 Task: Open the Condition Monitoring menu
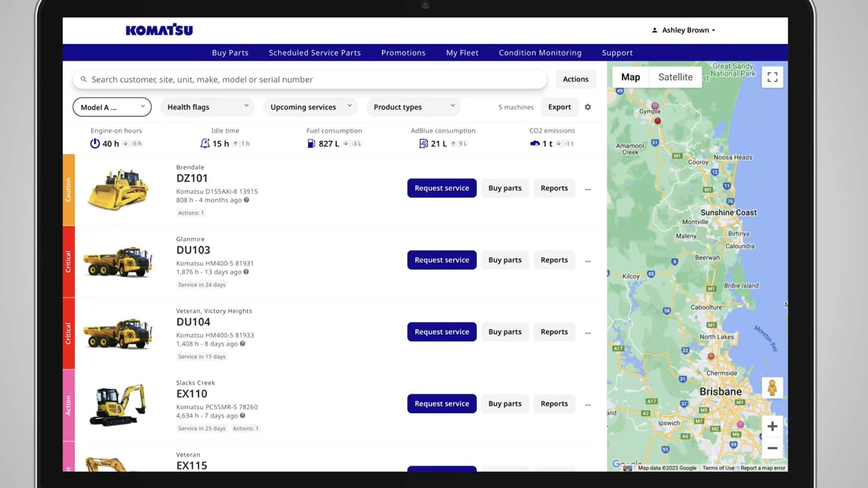(x=540, y=53)
